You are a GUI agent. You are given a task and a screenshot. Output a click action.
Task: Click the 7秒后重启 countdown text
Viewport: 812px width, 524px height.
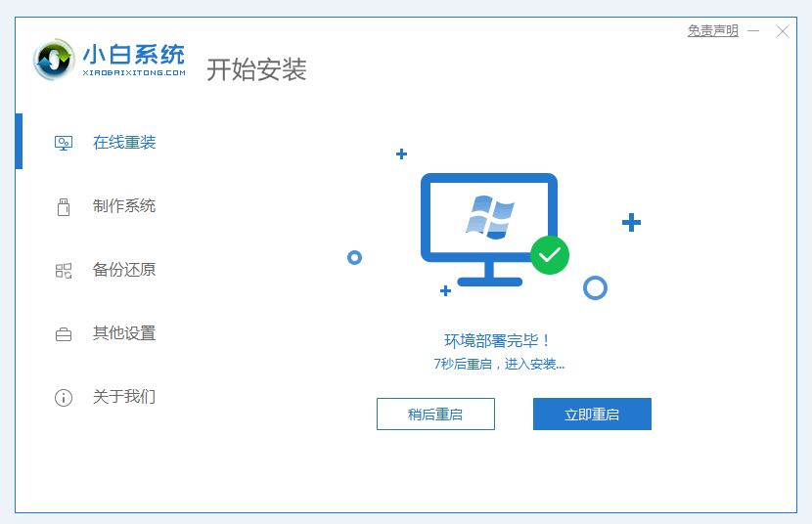(x=463, y=365)
